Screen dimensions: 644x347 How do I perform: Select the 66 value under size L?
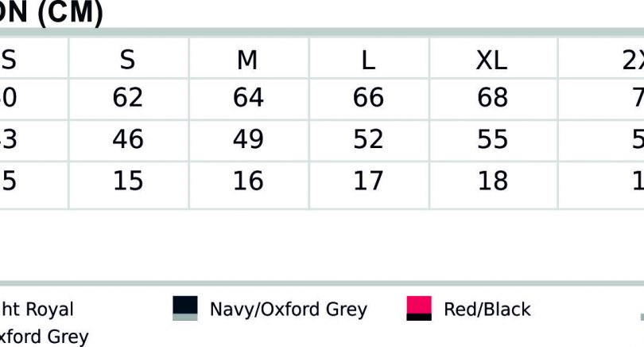[x=368, y=97]
